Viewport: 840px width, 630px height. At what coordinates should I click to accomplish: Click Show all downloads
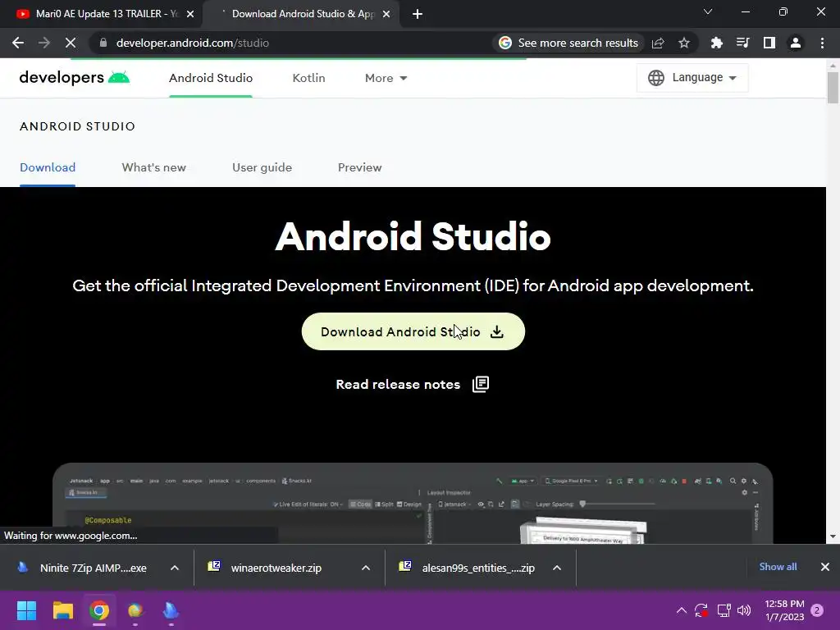click(x=778, y=567)
